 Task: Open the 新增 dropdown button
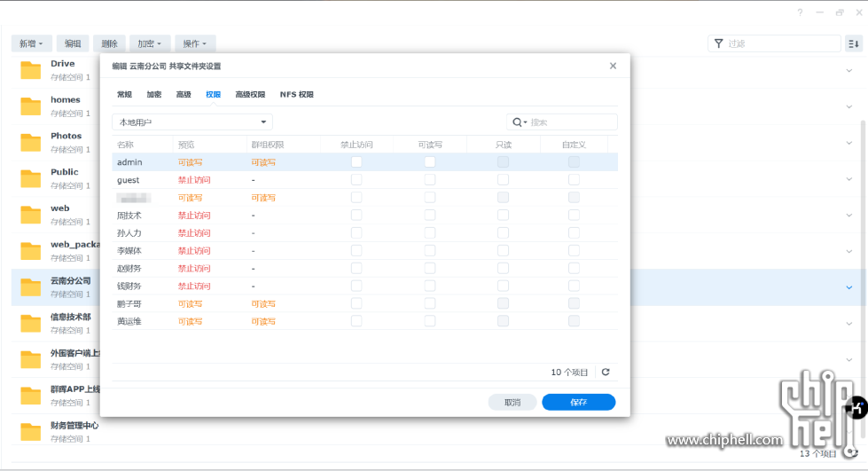[x=31, y=43]
